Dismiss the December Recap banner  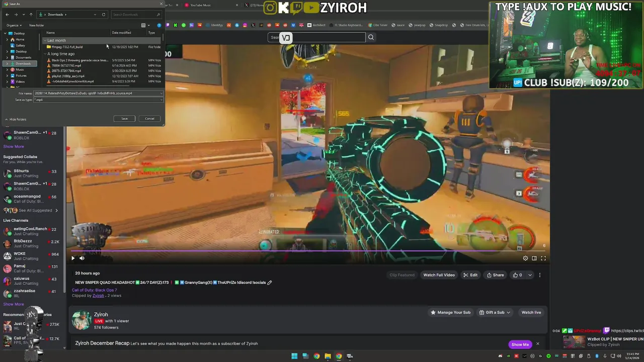click(537, 344)
